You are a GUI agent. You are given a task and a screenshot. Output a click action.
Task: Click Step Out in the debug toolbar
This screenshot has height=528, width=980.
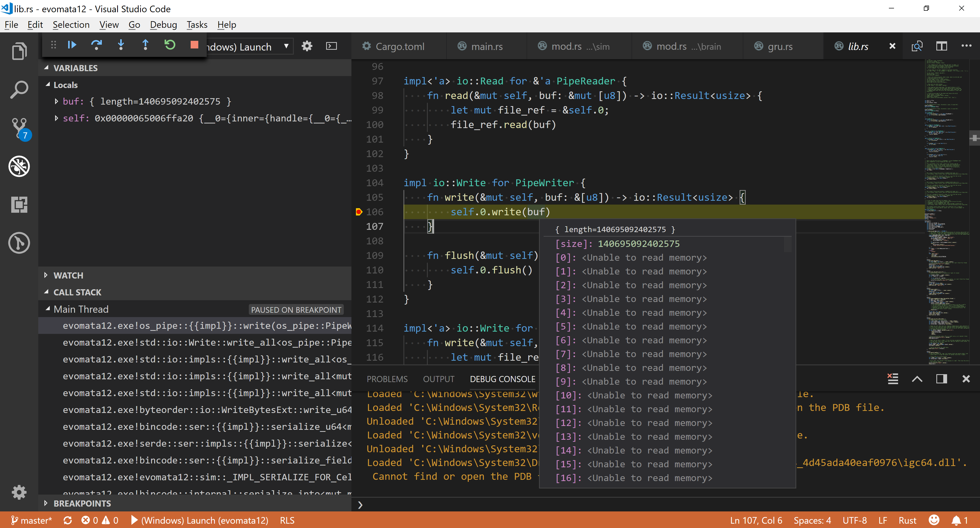click(145, 45)
